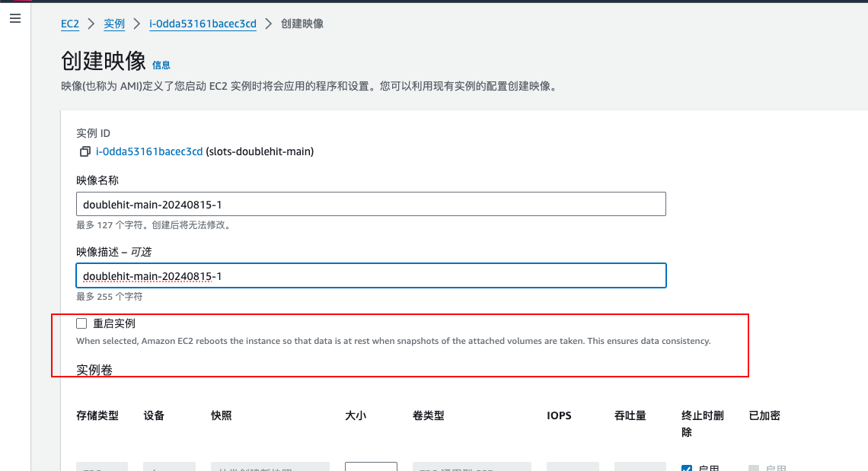Click the 大小 volume size input box
Viewport: 868px width, 471px height.
click(x=371, y=467)
